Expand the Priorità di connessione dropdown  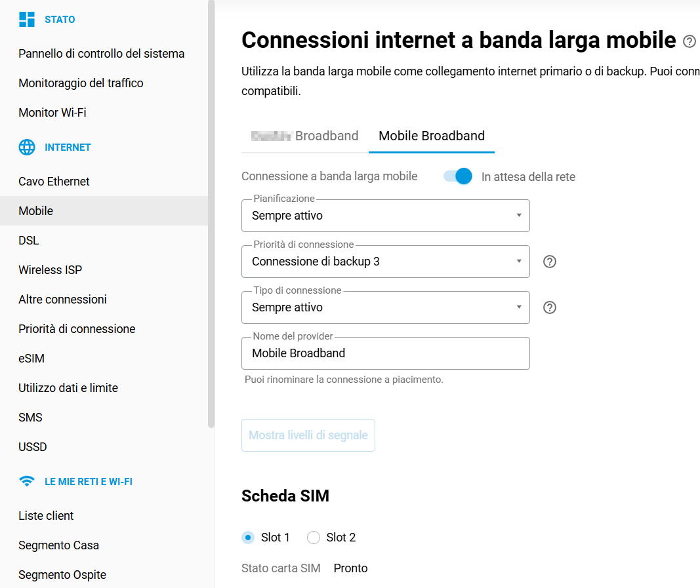coord(385,262)
